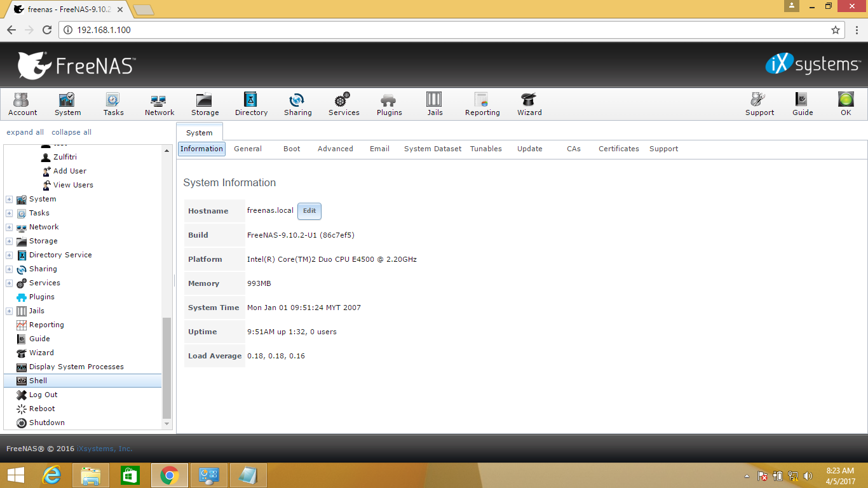Open the Account toolbar icon
Viewport: 868px width, 488px height.
tap(22, 104)
